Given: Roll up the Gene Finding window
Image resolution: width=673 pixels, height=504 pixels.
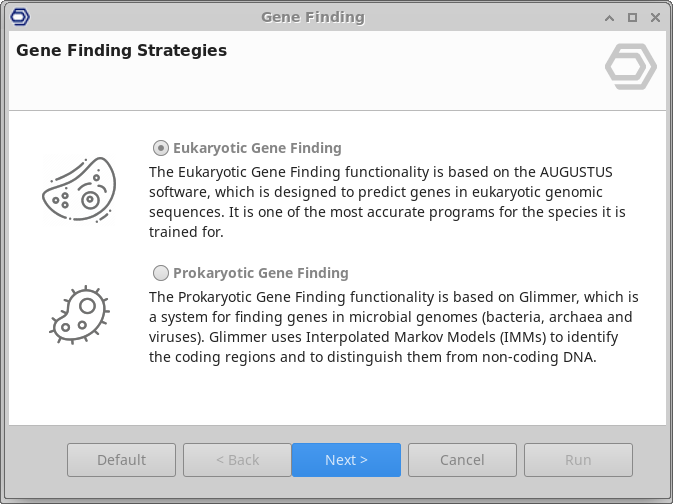Looking at the screenshot, I should [x=610, y=17].
